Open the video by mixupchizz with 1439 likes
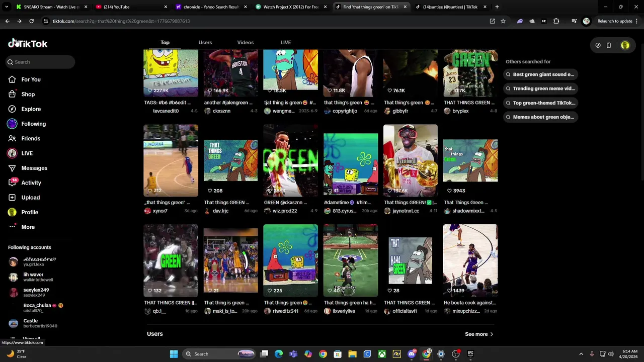This screenshot has width=644, height=362. coord(470,260)
